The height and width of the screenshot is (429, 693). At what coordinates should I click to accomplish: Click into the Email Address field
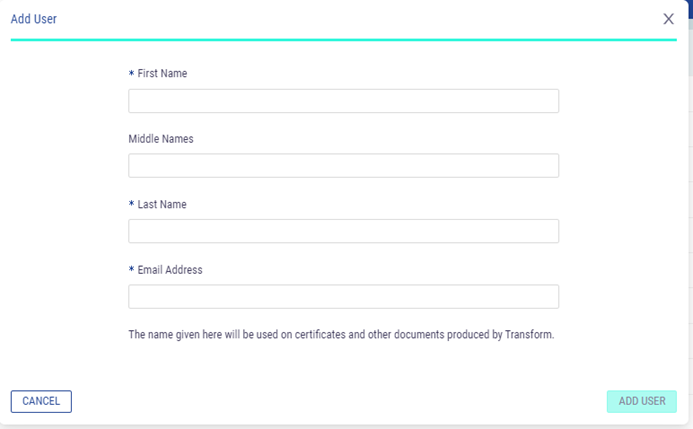[x=343, y=297]
